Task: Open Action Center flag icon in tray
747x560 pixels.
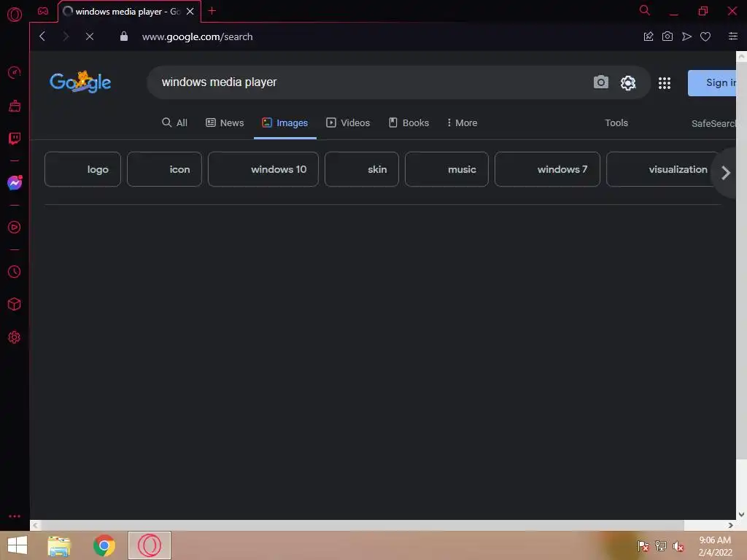Action: coord(643,545)
